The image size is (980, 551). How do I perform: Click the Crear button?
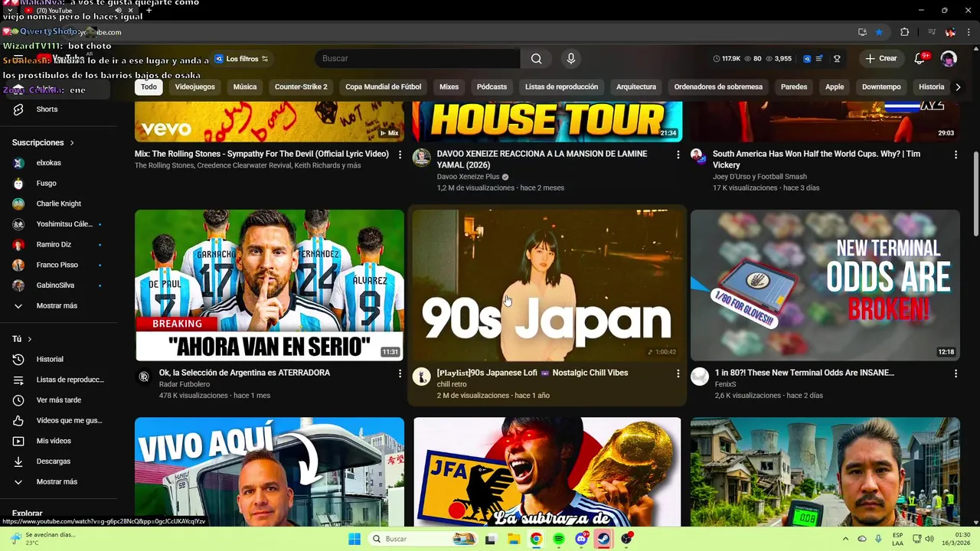point(881,59)
